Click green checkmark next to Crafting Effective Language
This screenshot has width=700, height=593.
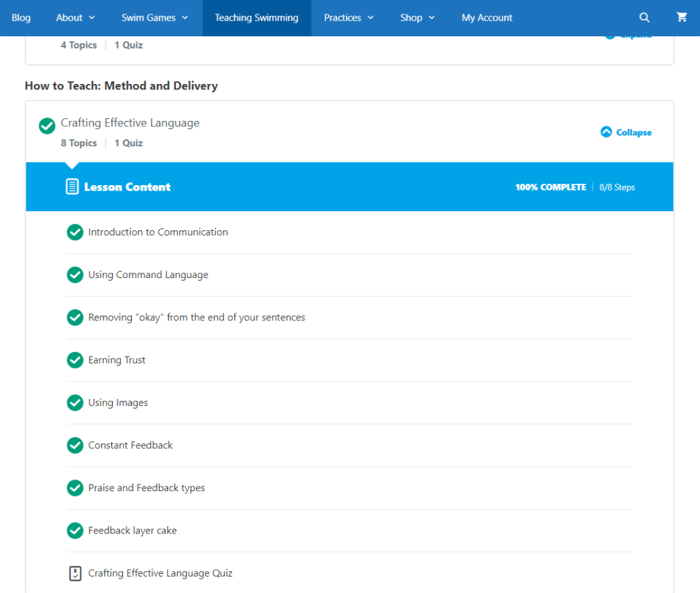47,126
